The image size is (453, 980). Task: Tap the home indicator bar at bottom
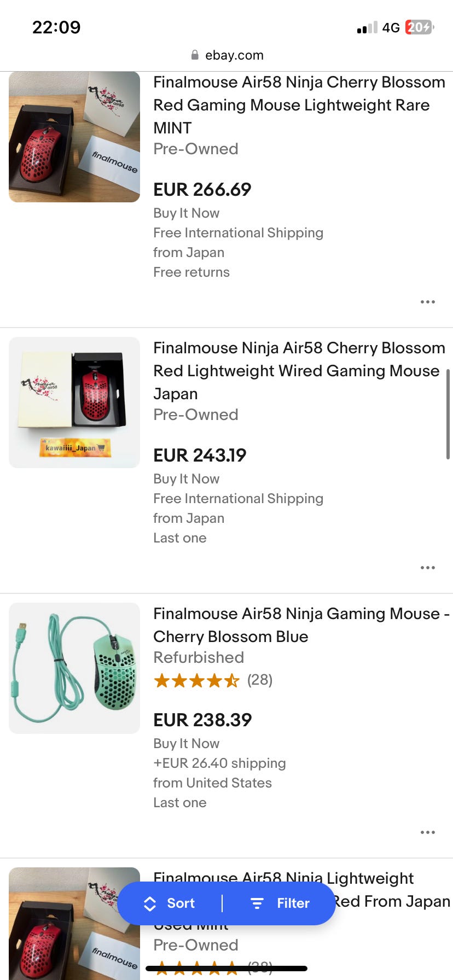pyautogui.click(x=226, y=969)
